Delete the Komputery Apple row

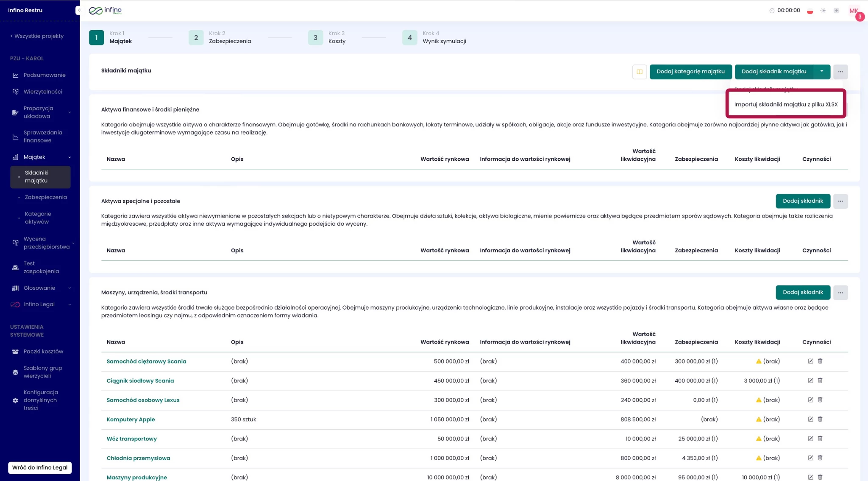click(820, 419)
